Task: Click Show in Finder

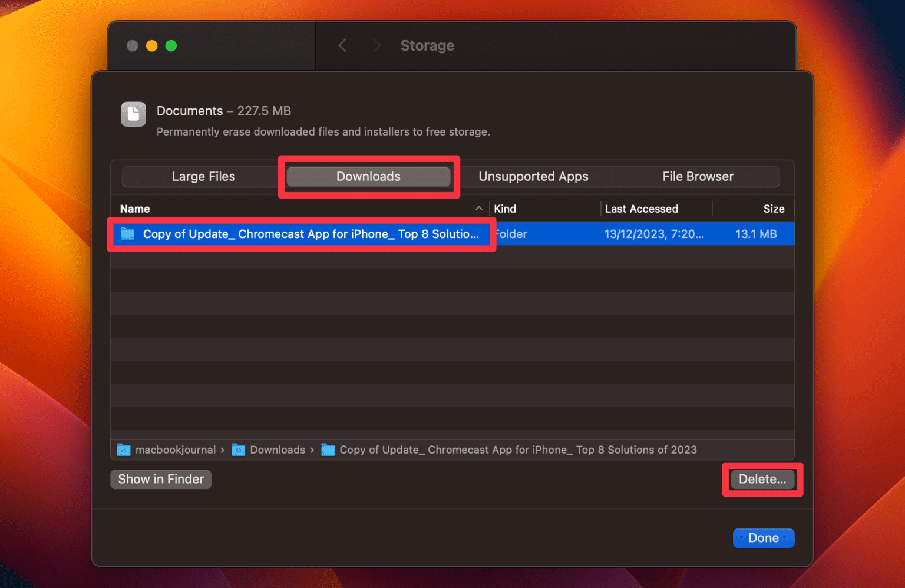Action: pos(160,479)
